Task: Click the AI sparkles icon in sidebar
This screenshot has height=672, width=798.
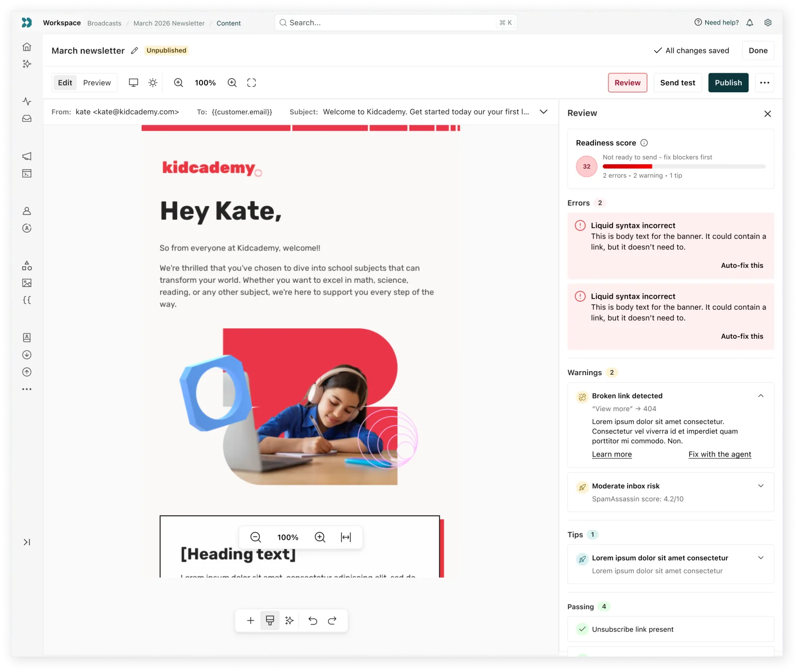Action: [x=27, y=64]
